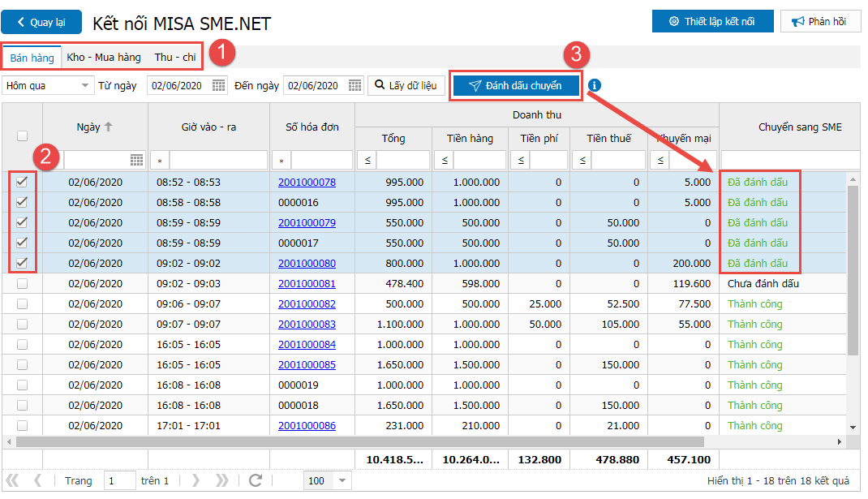
Task: Click the Tiền hàng column ≤ filter operator
Action: pos(444,161)
